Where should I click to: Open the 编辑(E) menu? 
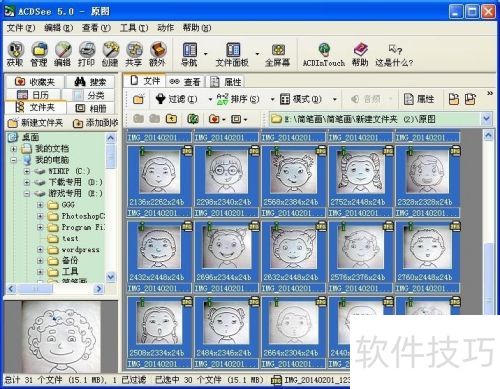[x=58, y=28]
